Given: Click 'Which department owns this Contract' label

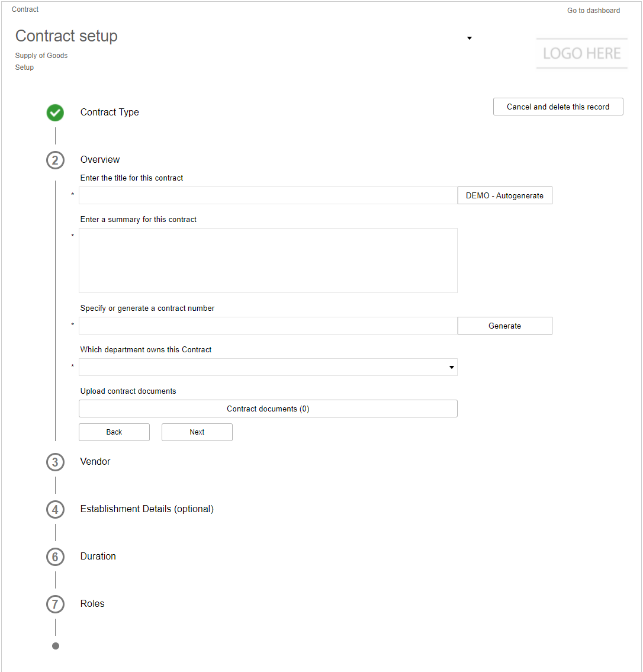Looking at the screenshot, I should 146,350.
